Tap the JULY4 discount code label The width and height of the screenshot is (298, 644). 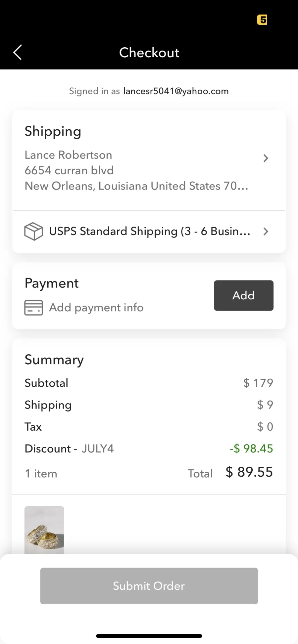(98, 449)
